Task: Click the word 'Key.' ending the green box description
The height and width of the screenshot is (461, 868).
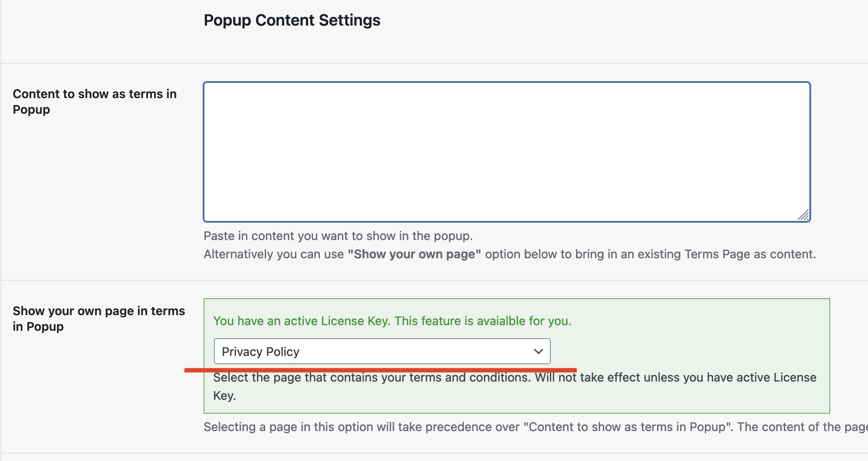Action: click(x=224, y=395)
